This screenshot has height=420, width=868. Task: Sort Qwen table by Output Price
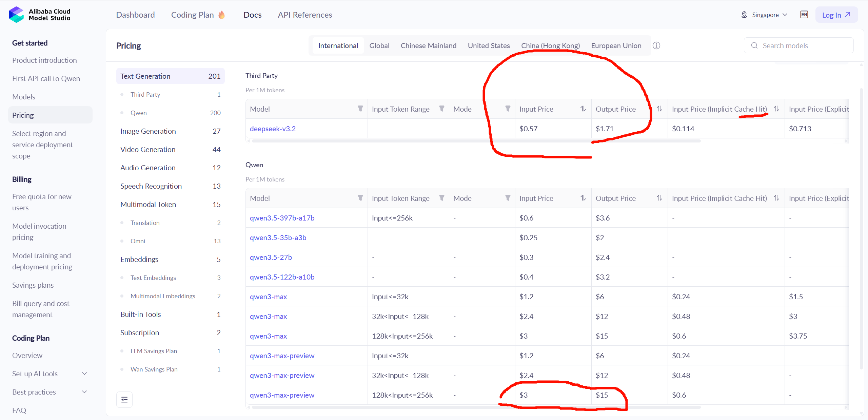(659, 198)
